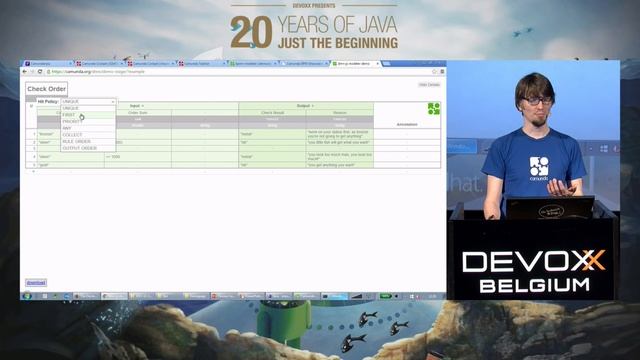Bookmark the page with the star icon
The image size is (640, 360).
point(434,71)
